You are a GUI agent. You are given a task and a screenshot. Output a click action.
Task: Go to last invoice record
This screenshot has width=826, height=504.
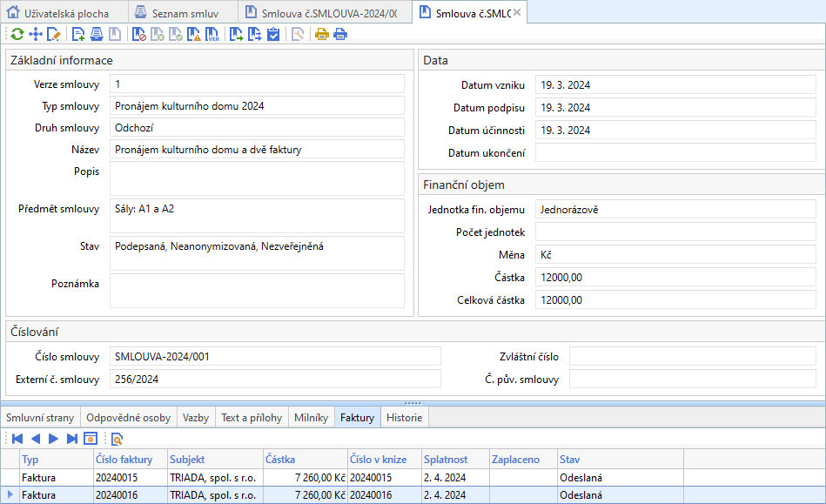pyautogui.click(x=71, y=439)
